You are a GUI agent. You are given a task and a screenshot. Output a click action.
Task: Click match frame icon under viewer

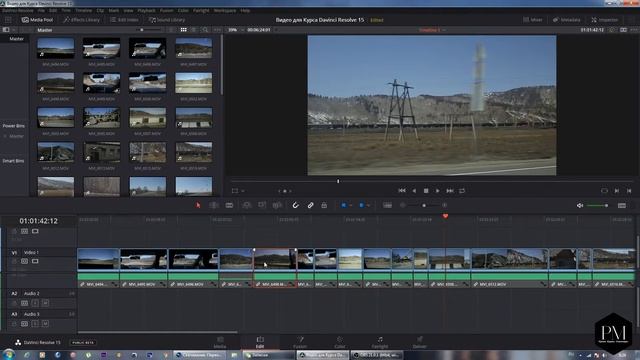click(x=604, y=191)
